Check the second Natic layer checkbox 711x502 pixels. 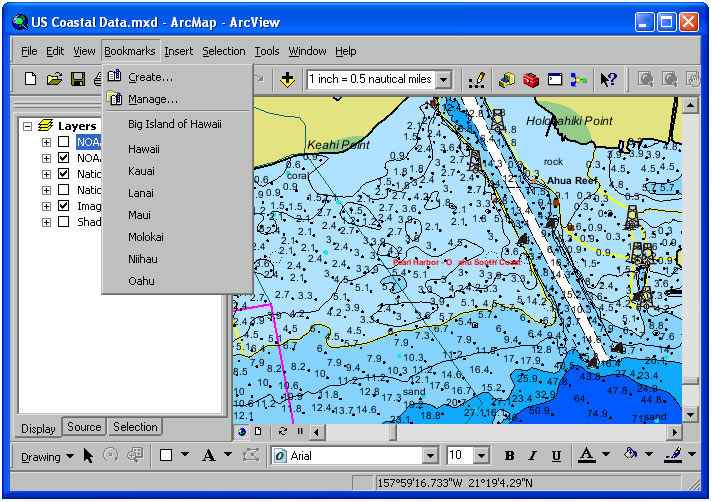pos(63,190)
